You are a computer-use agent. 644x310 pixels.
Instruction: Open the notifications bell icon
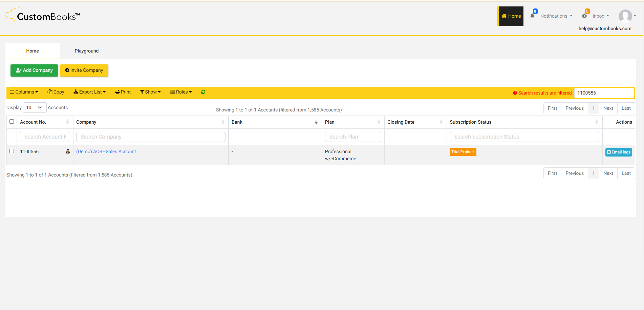(533, 16)
